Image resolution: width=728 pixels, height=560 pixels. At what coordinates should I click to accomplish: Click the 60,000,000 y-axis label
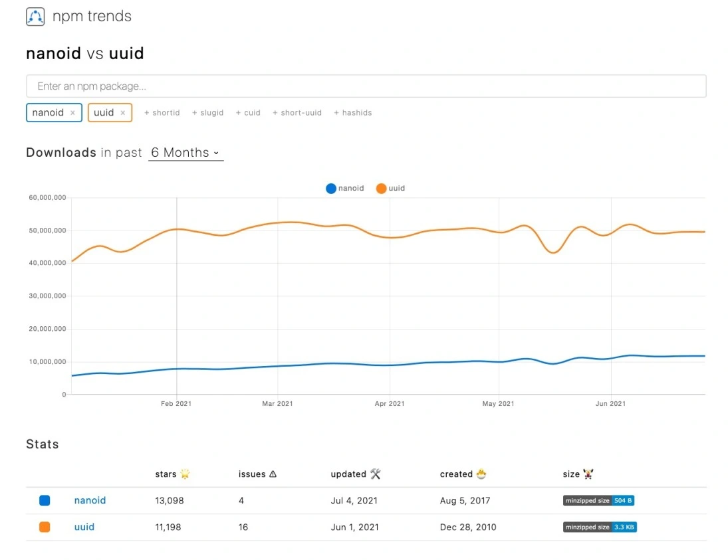click(x=47, y=198)
